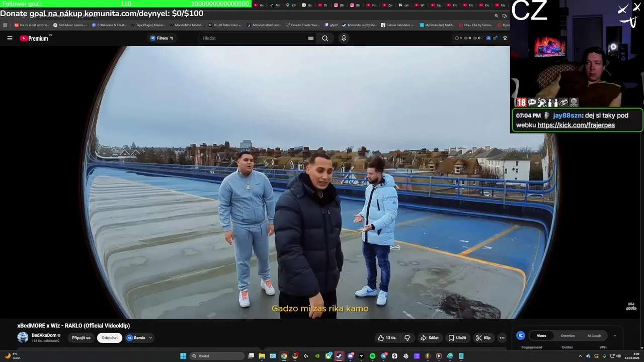Open the Windows Start menu
The image size is (644, 362).
(183, 356)
